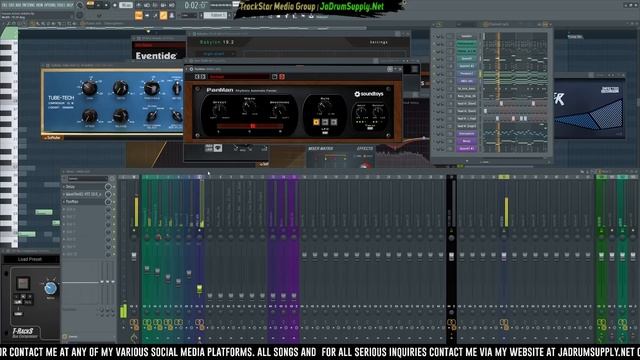Viewport: 640px width, 360px height.
Task: Click the time display 0:02
Action: 196,5
